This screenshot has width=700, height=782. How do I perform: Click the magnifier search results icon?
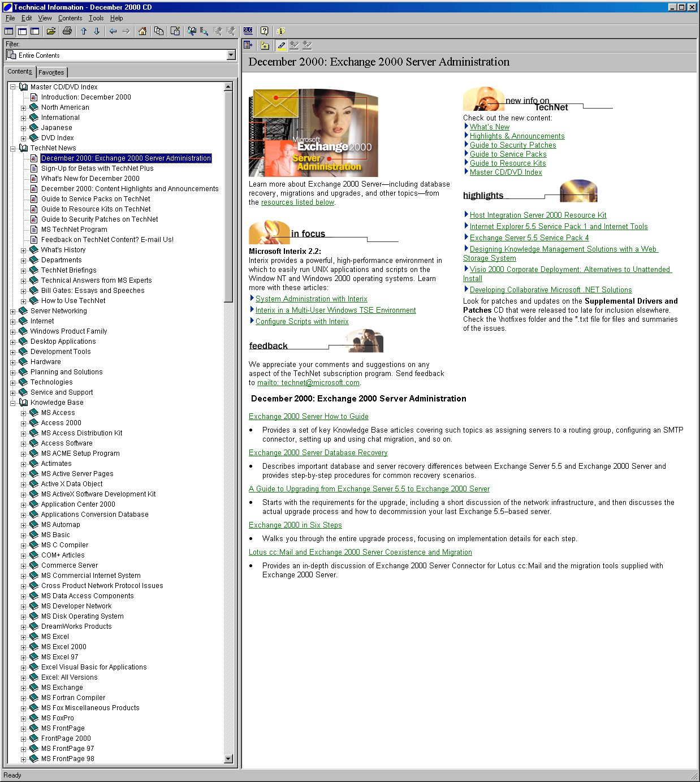(204, 31)
